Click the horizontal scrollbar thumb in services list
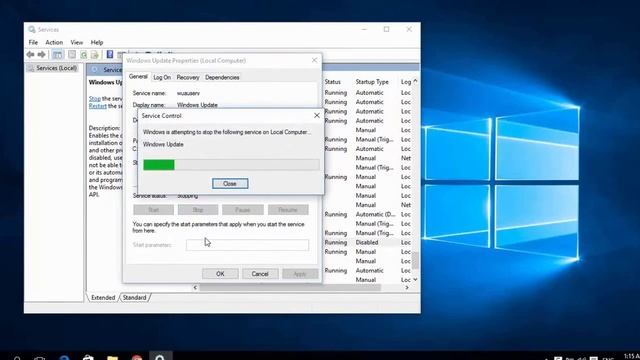 (290, 288)
